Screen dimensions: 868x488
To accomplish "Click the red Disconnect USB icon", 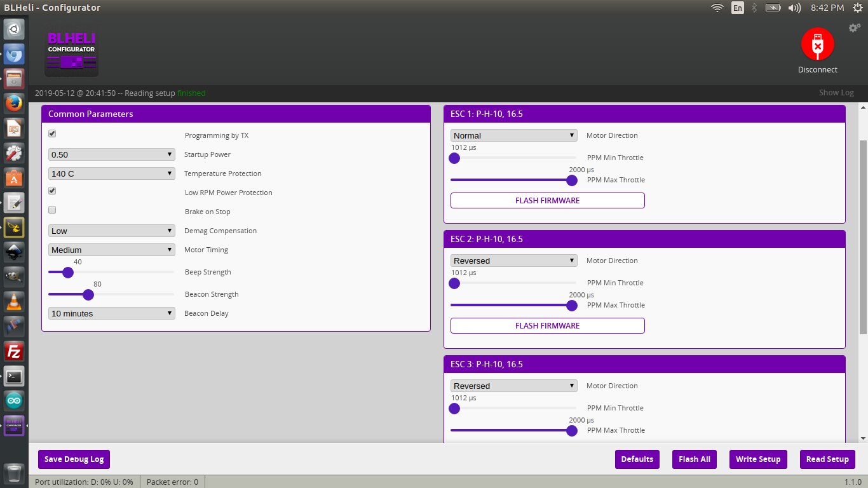I will coord(817,44).
